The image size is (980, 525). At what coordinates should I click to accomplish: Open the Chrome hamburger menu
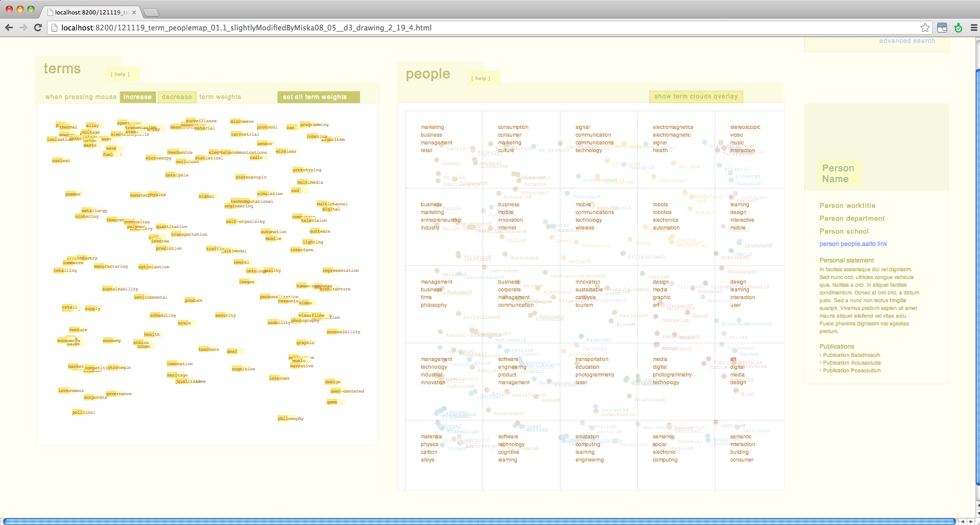point(974,28)
